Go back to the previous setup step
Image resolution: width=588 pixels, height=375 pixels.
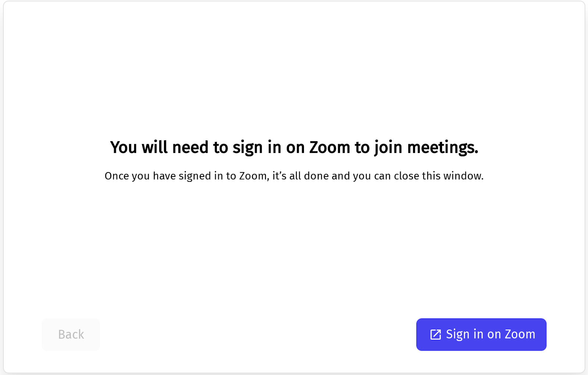pos(71,335)
